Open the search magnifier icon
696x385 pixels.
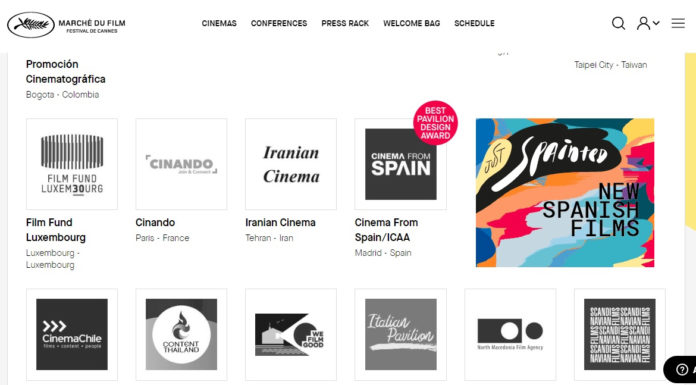[x=618, y=23]
